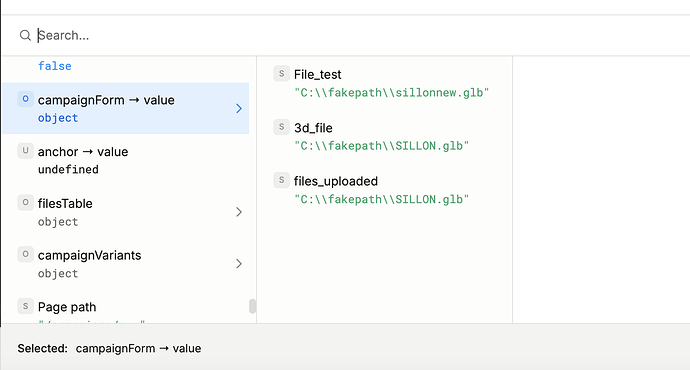The image size is (690, 370).
Task: Click the left list's scrollbar thumb
Action: (253, 306)
